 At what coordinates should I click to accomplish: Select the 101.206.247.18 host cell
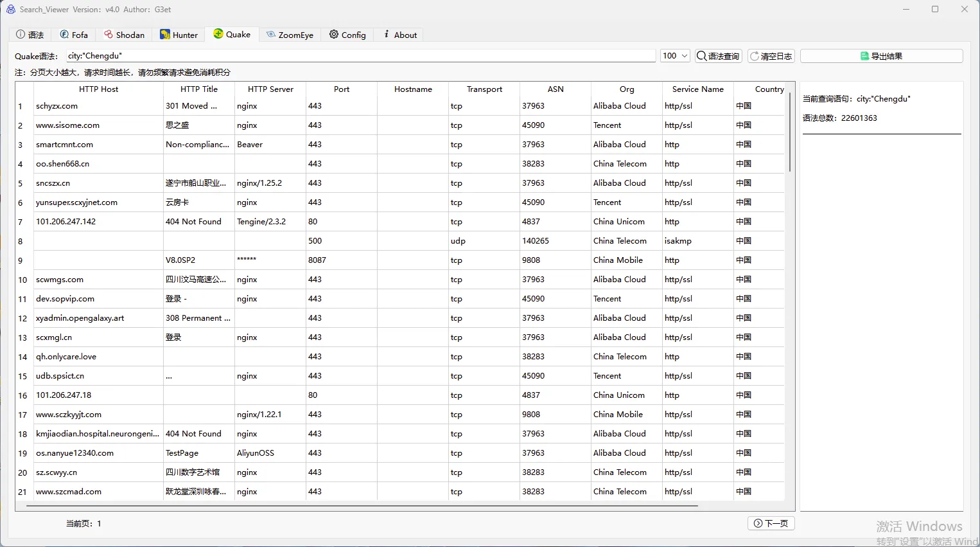click(98, 395)
